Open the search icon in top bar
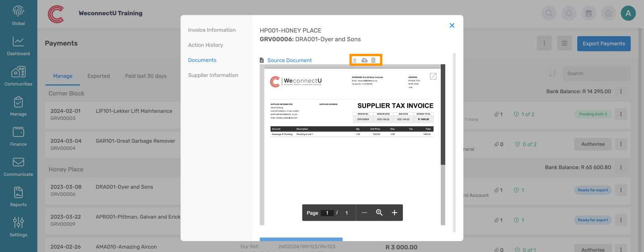 tap(549, 13)
